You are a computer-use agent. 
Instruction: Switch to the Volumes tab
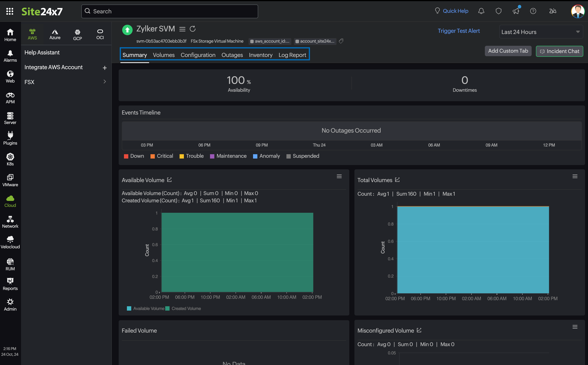[x=164, y=55]
